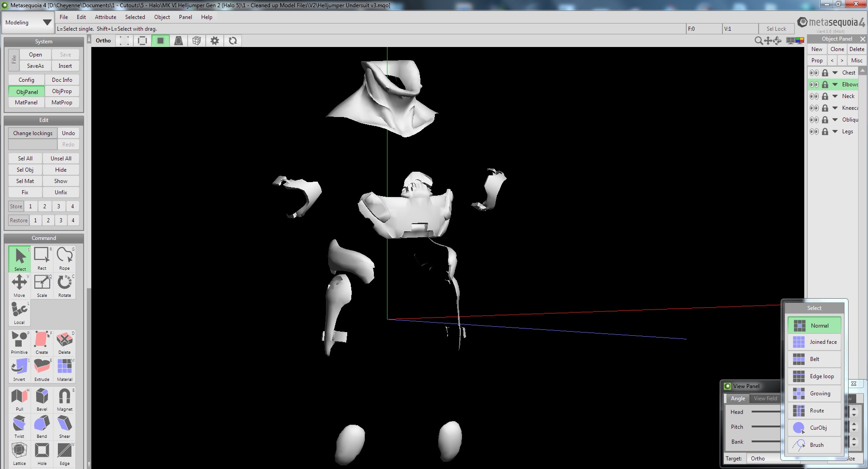The height and width of the screenshot is (469, 868).
Task: Click Sel Lock field in status bar
Action: 776,29
